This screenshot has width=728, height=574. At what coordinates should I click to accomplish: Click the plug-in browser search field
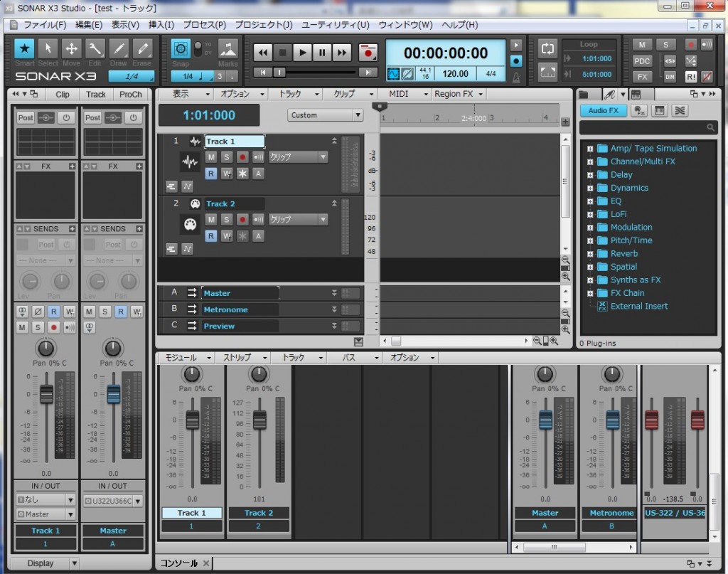pyautogui.click(x=648, y=127)
